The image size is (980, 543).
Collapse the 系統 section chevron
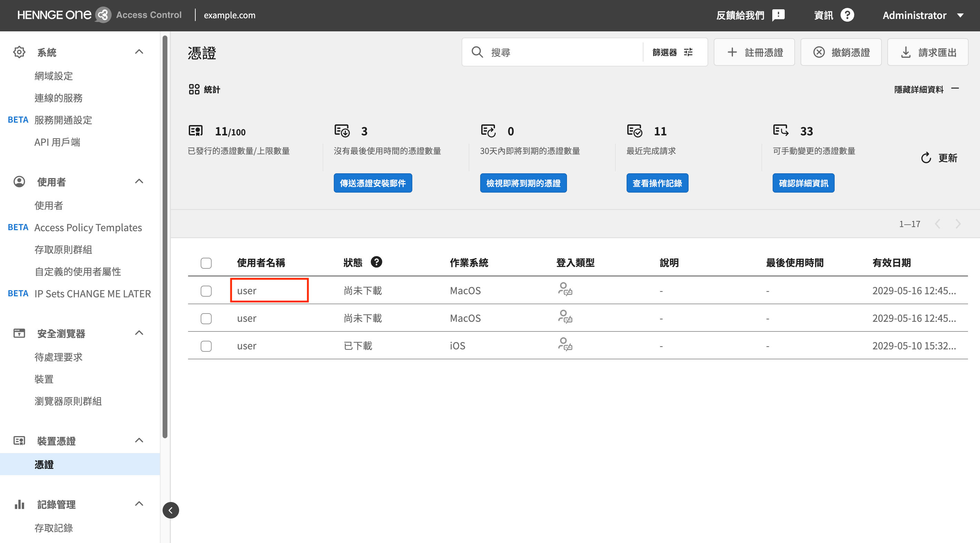(139, 51)
